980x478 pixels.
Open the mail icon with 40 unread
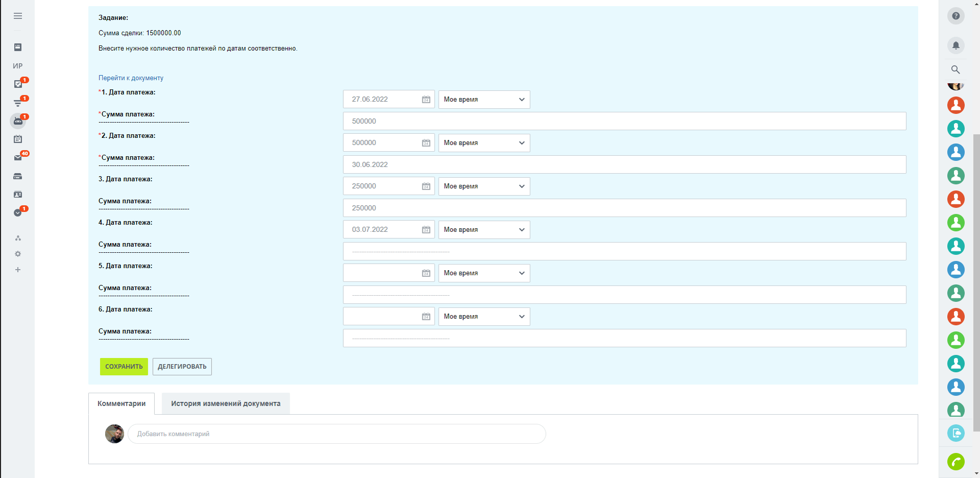[18, 158]
